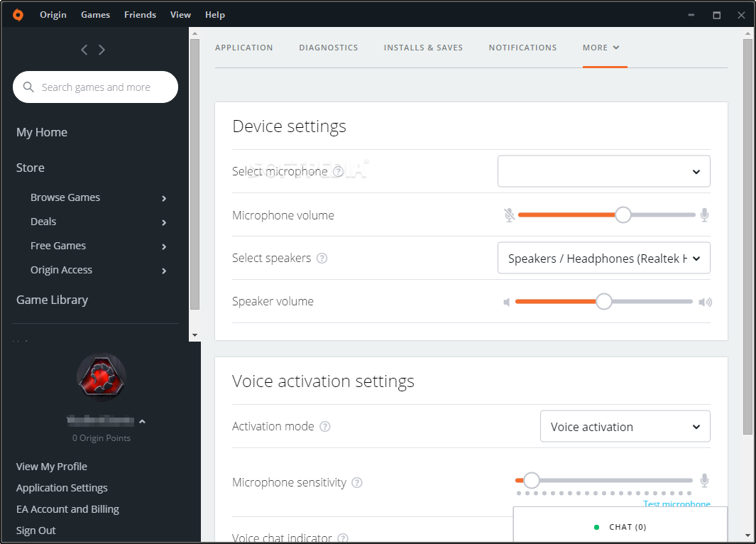Click the Test microphone link
This screenshot has height=544, width=756.
coord(677,503)
